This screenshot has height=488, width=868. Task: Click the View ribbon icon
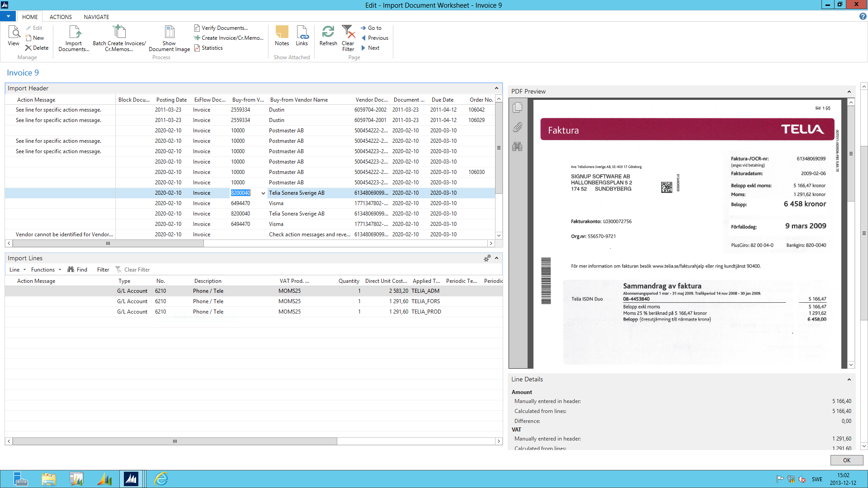pyautogui.click(x=14, y=36)
